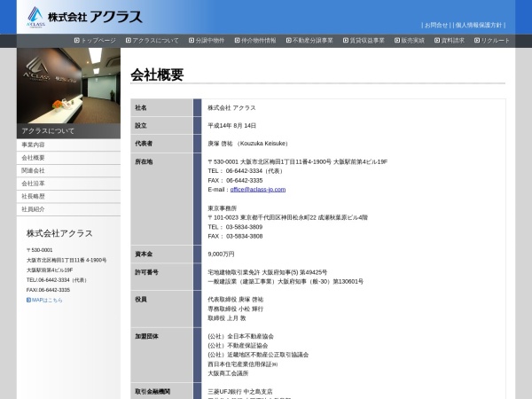Select 賃貸収益事業 menu item
The image size is (532, 399).
pos(367,41)
